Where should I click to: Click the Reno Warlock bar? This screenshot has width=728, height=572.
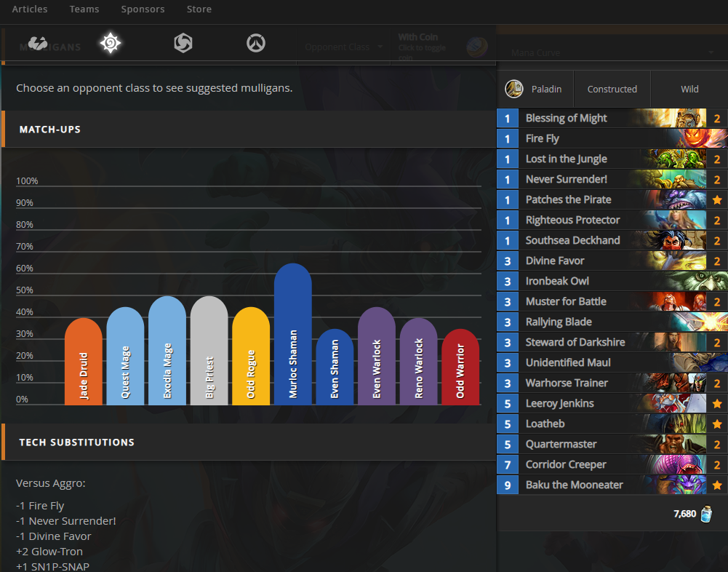pos(418,362)
